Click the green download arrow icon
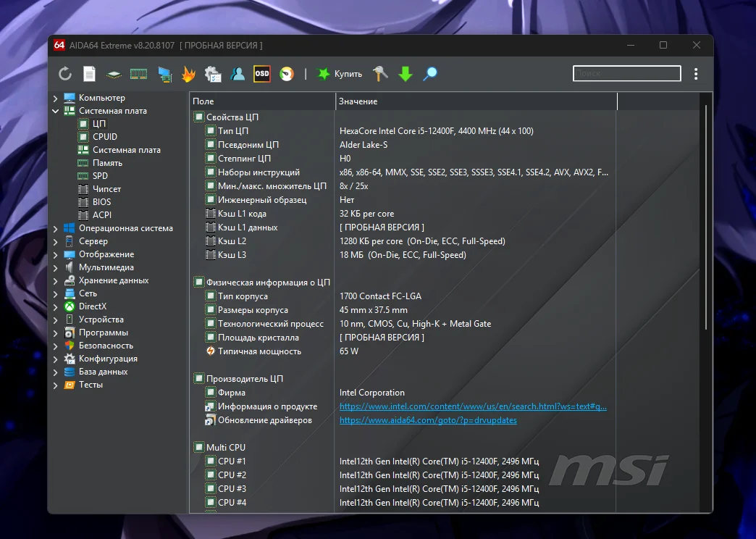Screen dimensions: 756x539 click(x=405, y=74)
